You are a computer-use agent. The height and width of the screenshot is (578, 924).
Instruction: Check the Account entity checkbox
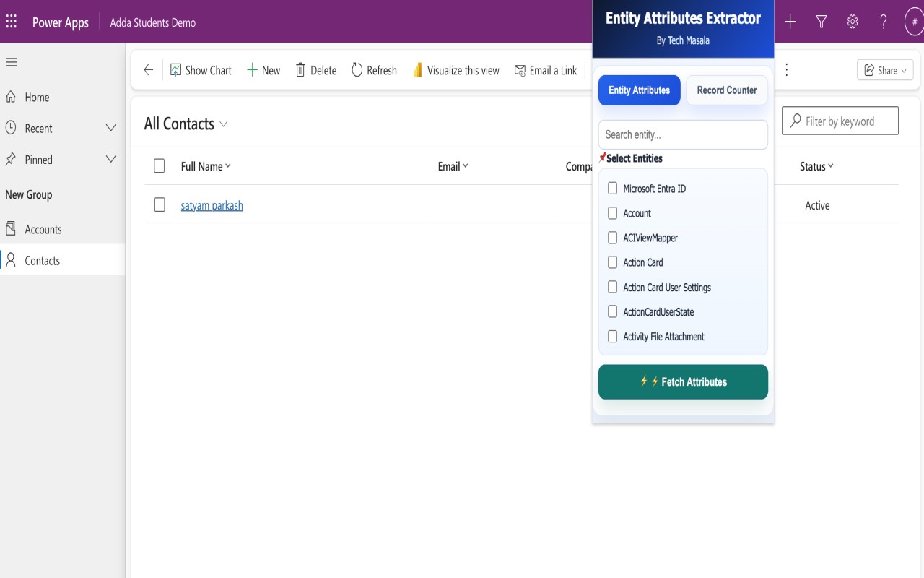click(613, 213)
